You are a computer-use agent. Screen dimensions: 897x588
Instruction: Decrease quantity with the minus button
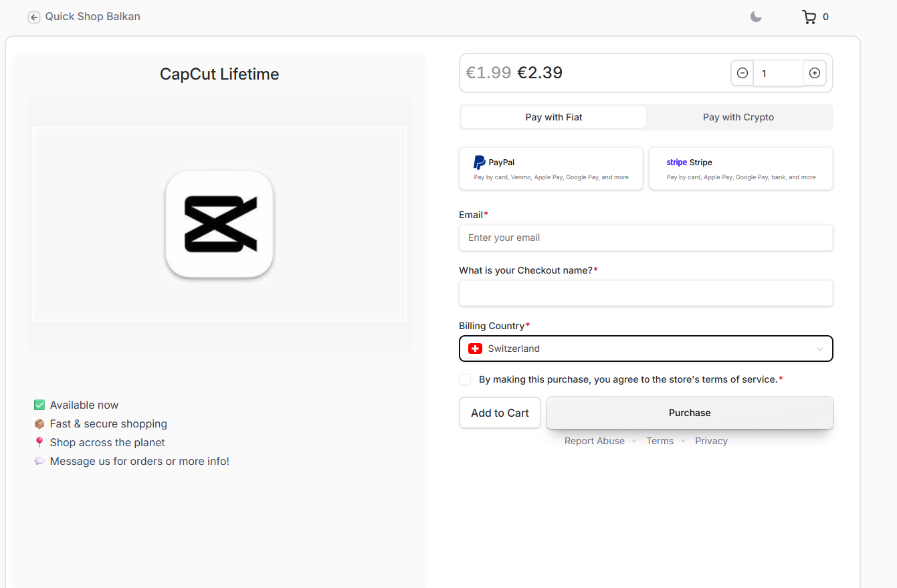[x=742, y=74]
